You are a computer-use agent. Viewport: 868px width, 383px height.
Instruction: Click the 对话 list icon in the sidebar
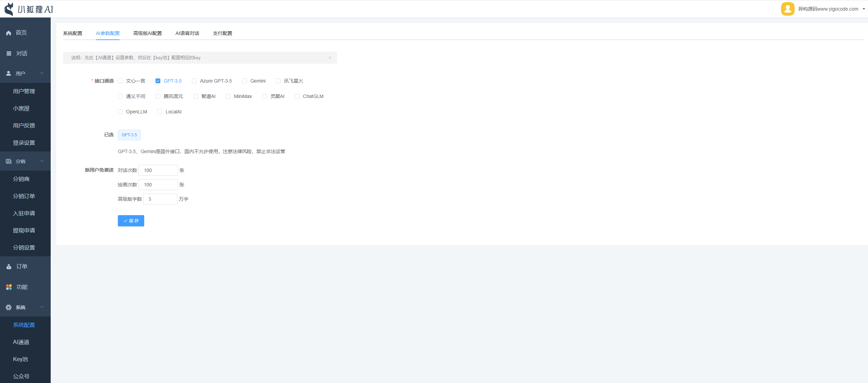coord(9,53)
